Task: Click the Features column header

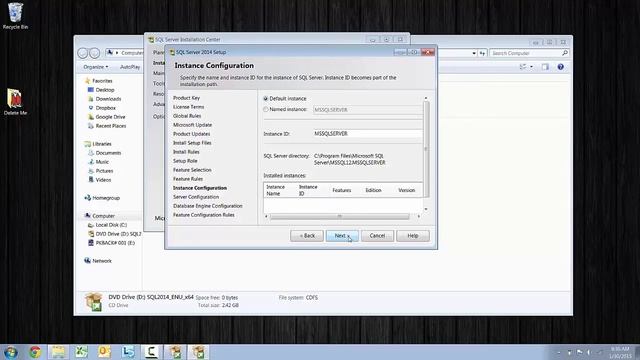Action: click(342, 190)
